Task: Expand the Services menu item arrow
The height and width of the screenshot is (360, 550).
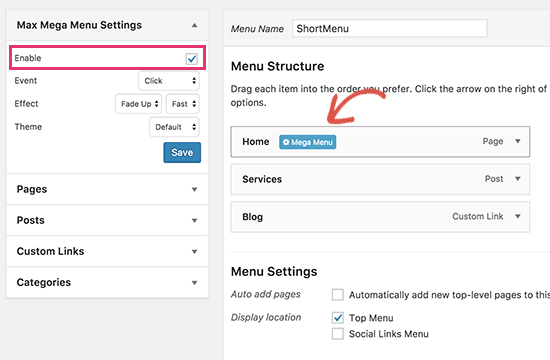Action: click(518, 179)
